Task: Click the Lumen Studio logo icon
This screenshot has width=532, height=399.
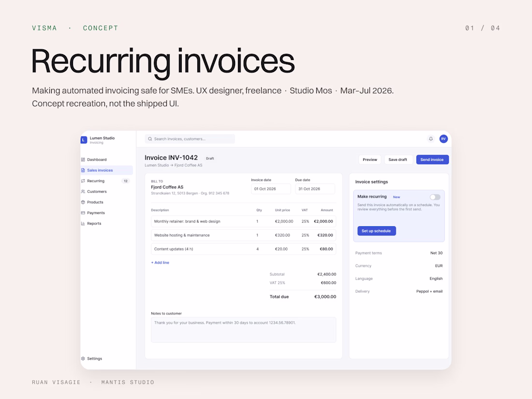Action: click(x=84, y=140)
